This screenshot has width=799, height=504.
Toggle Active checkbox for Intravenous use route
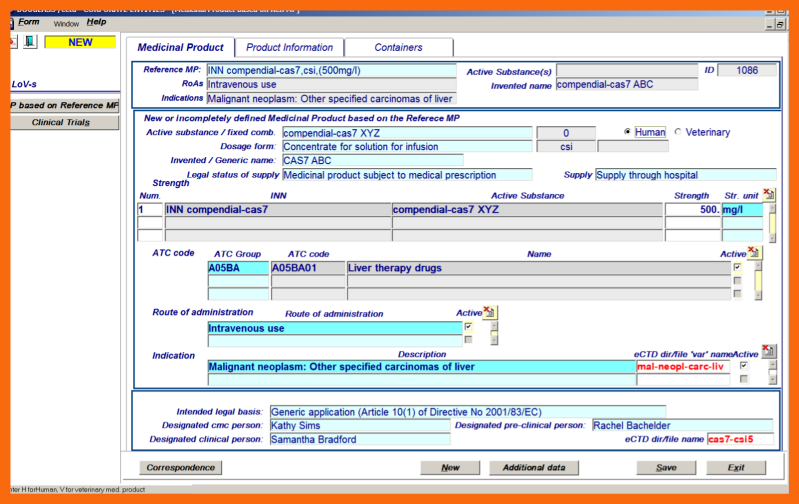(x=468, y=327)
